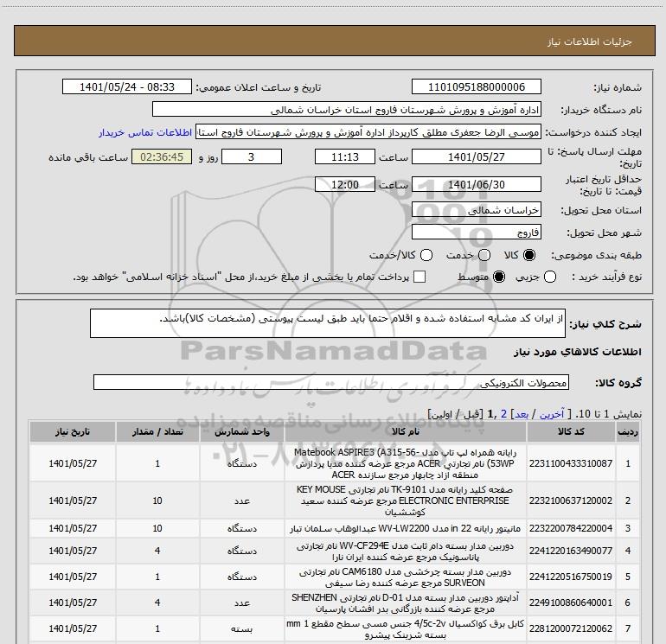Click column header کد کالا
The width and height of the screenshot is (666, 644).
(571, 431)
